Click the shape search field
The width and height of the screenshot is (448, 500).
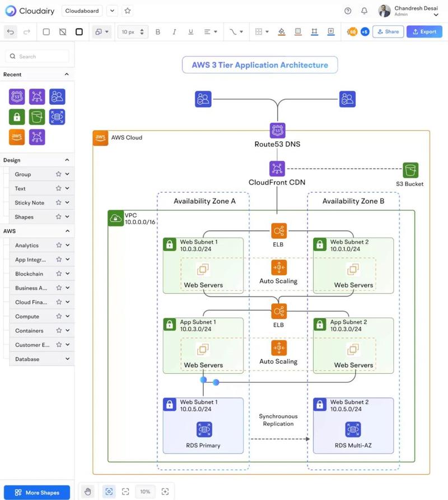pos(38,57)
